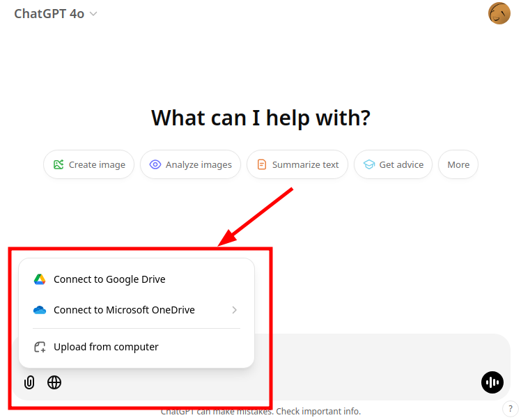Toggle the globe web search icon
The height and width of the screenshot is (420, 521).
[54, 382]
